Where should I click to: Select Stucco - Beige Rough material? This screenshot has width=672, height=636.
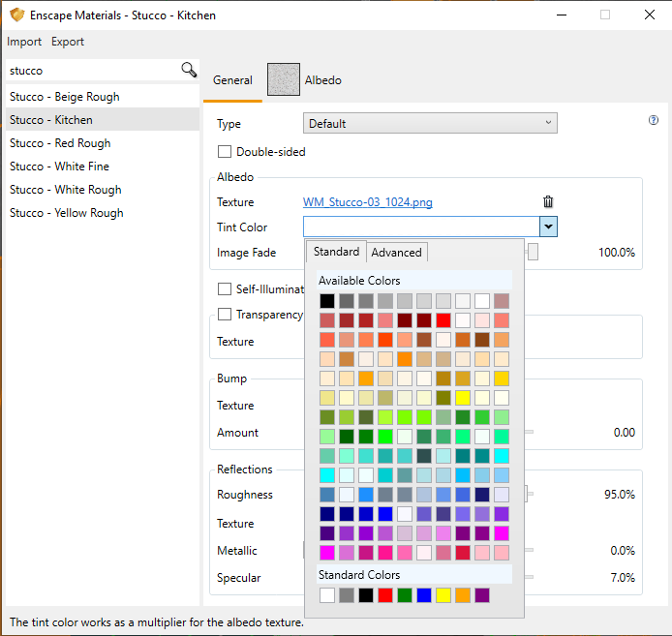[x=102, y=97]
